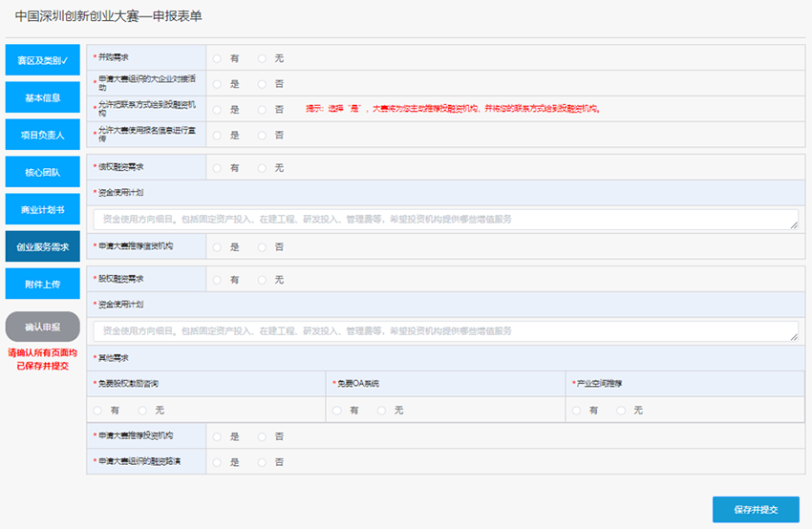Go to the 项目负责人 section
The width and height of the screenshot is (812, 529).
42,135
